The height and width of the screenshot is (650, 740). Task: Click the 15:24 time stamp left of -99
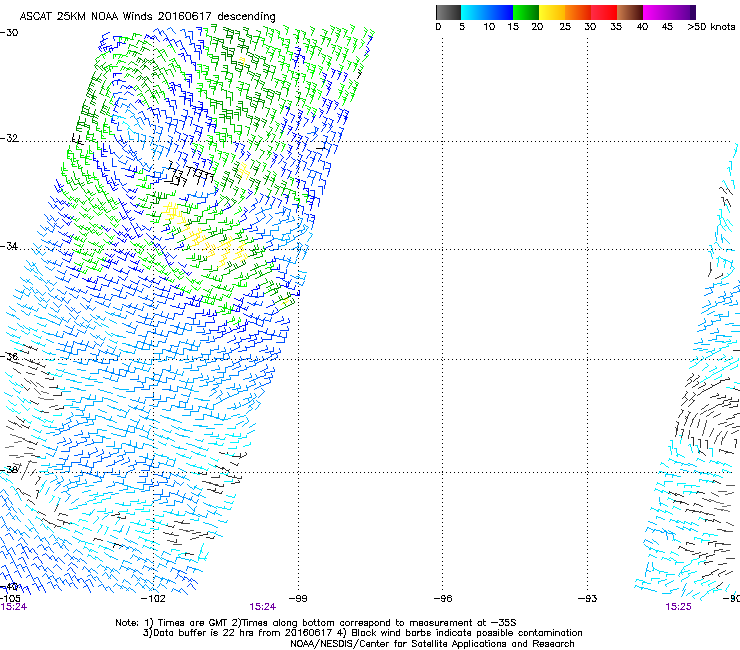coord(263,607)
